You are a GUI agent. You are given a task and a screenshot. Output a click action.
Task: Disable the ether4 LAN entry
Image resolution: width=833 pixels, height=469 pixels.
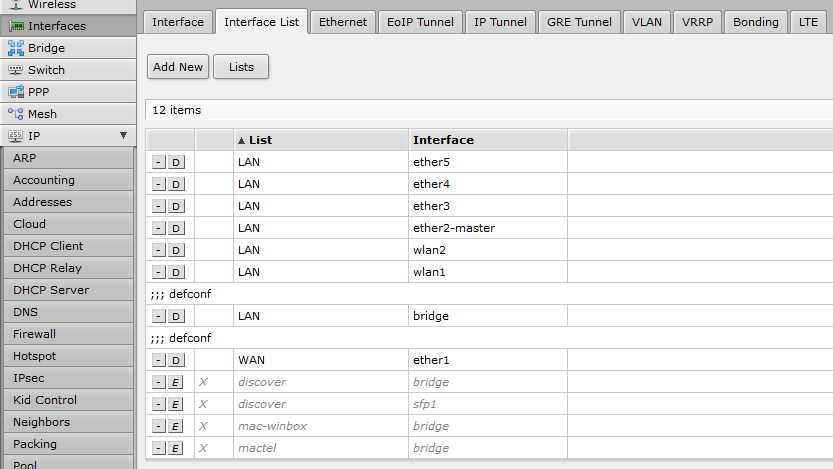point(176,184)
